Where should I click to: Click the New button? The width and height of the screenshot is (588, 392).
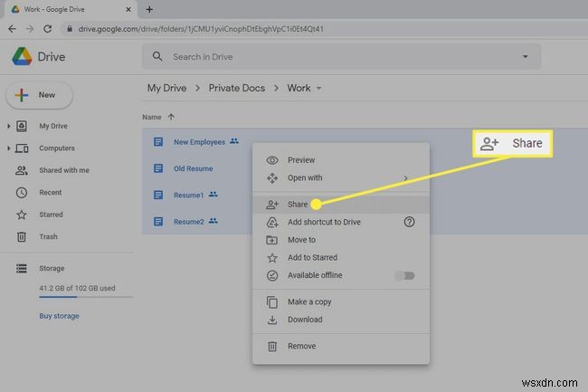40,95
